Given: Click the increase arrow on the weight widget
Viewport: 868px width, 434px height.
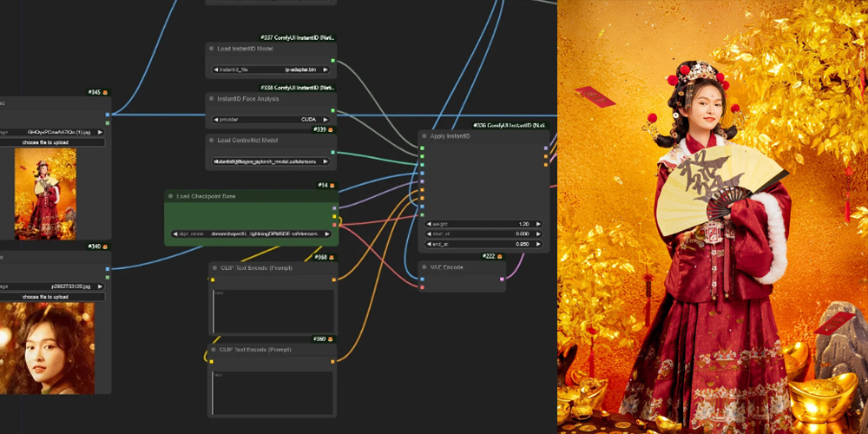Looking at the screenshot, I should click(x=538, y=224).
